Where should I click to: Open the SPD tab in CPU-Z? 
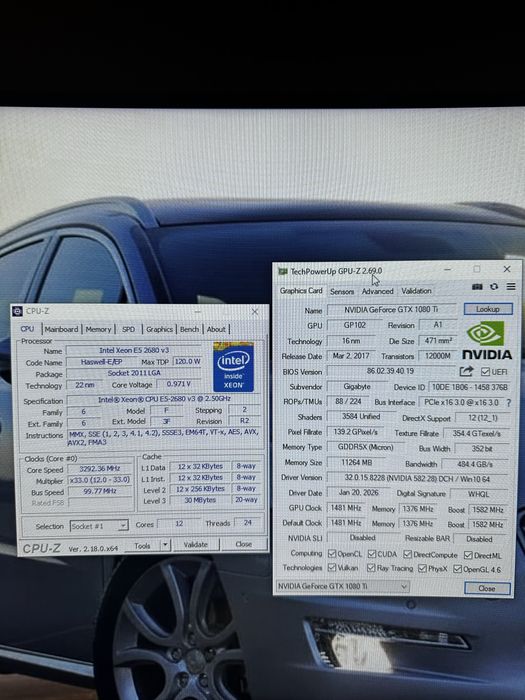pyautogui.click(x=129, y=329)
